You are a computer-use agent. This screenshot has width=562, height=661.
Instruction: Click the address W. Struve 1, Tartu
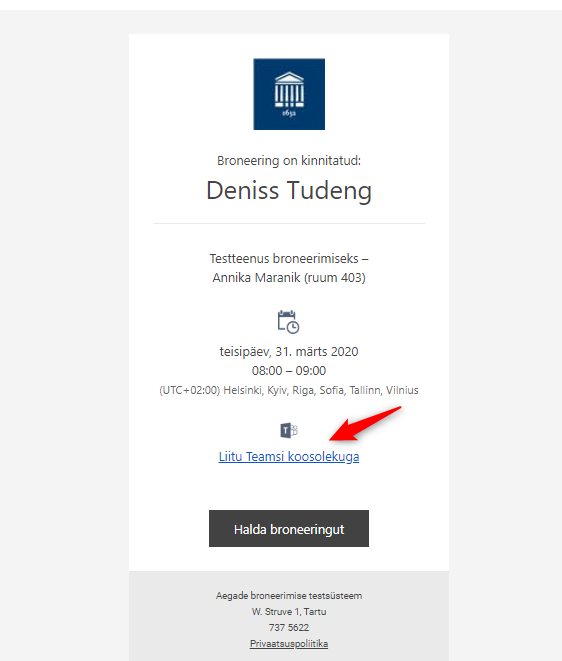pyautogui.click(x=289, y=612)
